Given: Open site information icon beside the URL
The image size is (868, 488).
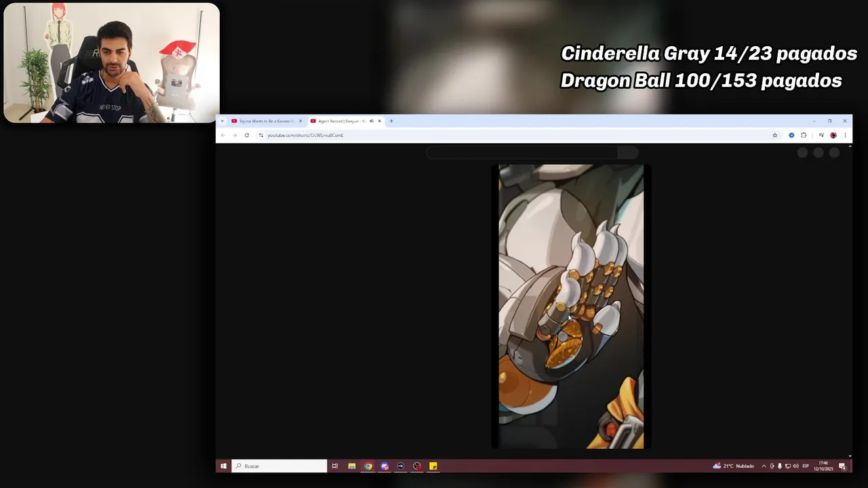Looking at the screenshot, I should [x=261, y=135].
